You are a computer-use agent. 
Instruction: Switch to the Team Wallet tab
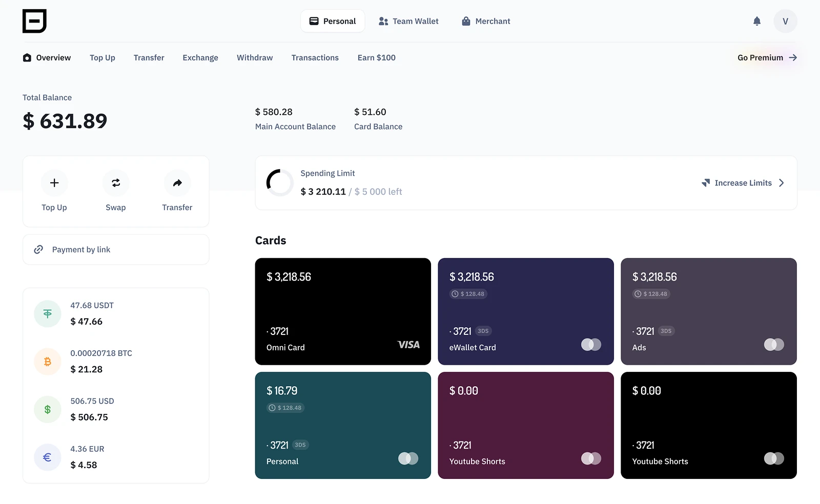click(x=408, y=21)
